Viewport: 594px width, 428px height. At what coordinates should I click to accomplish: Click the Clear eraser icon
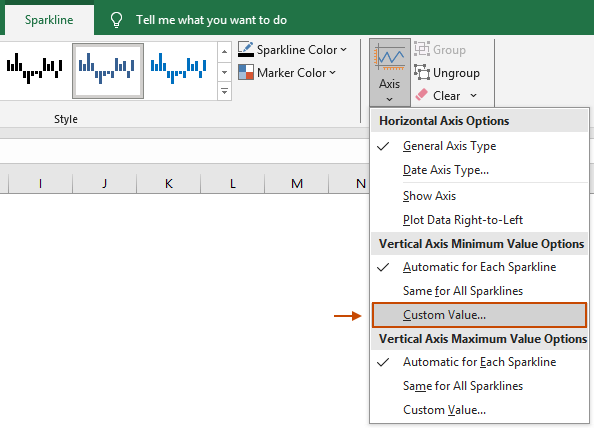(x=421, y=95)
